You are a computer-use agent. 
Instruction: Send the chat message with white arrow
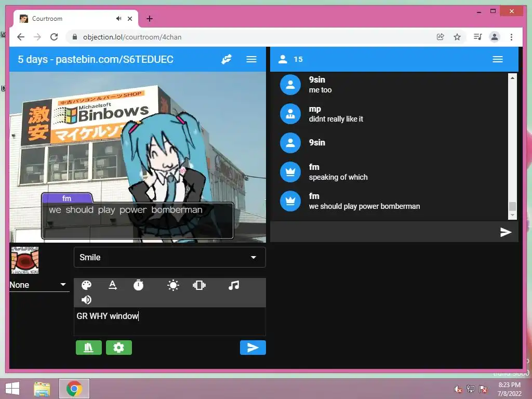pos(506,232)
